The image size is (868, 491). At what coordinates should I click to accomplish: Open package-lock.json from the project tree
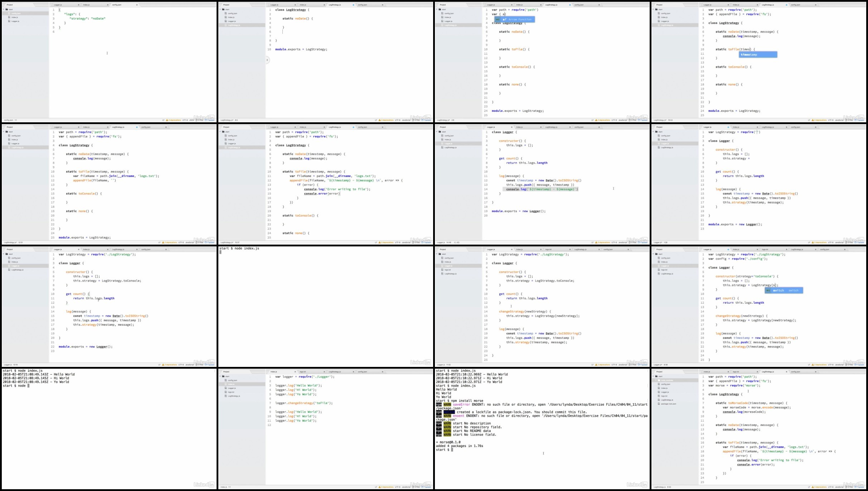(668, 404)
